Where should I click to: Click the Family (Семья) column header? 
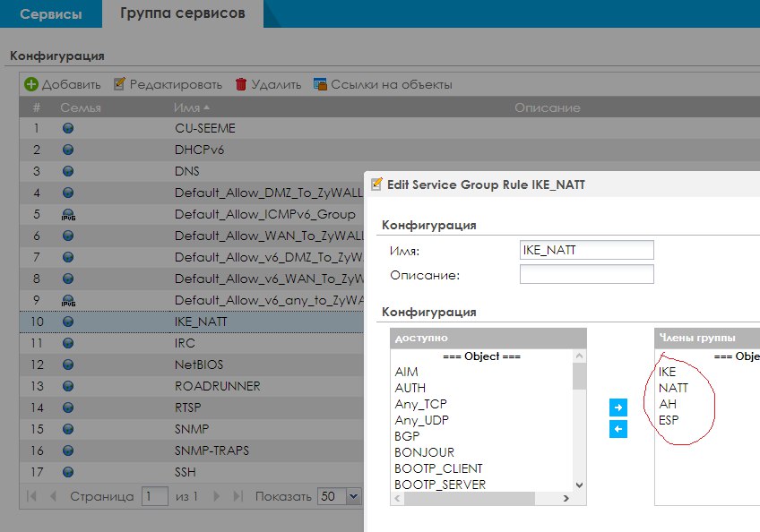click(81, 107)
